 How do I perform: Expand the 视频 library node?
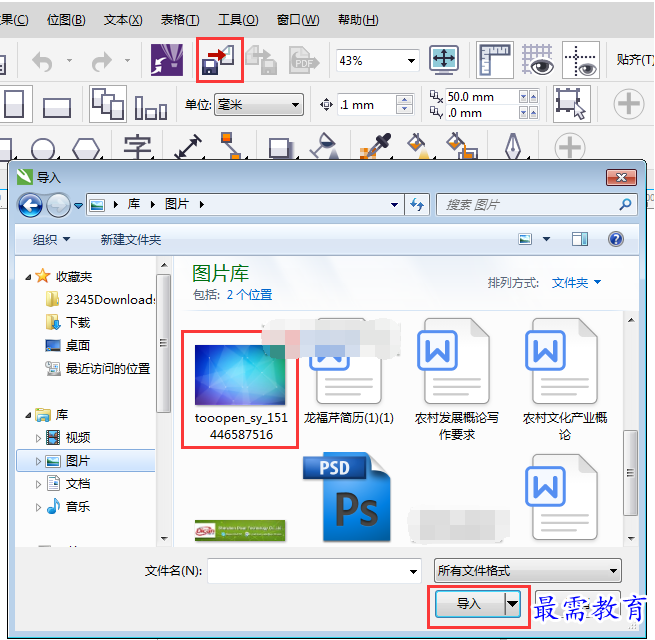tap(38, 438)
